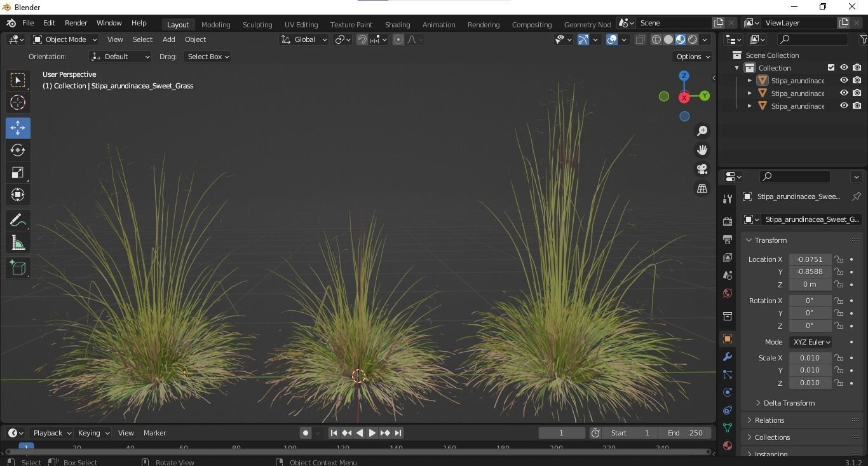
Task: Open the Output properties tab
Action: click(x=728, y=240)
